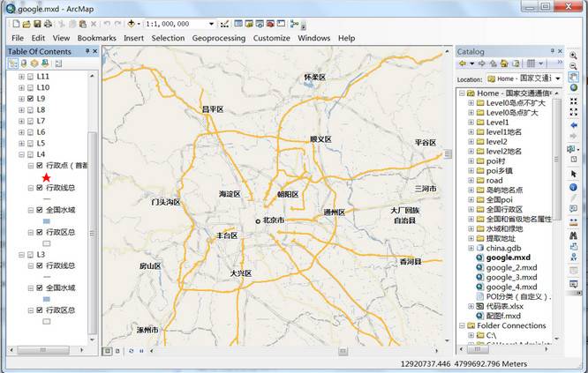Toggle the L9 group layer checkbox
The height and width of the screenshot is (373, 588).
(30, 99)
